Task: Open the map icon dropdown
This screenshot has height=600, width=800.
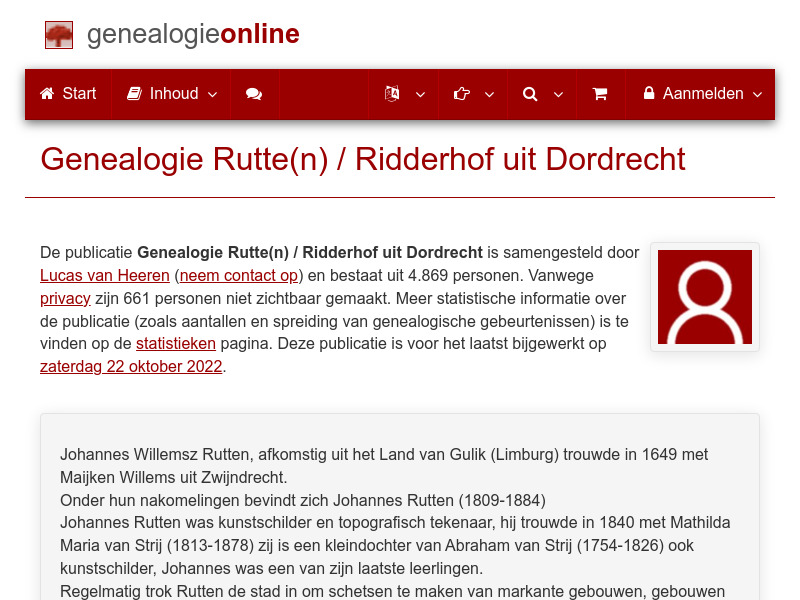Action: (420, 95)
